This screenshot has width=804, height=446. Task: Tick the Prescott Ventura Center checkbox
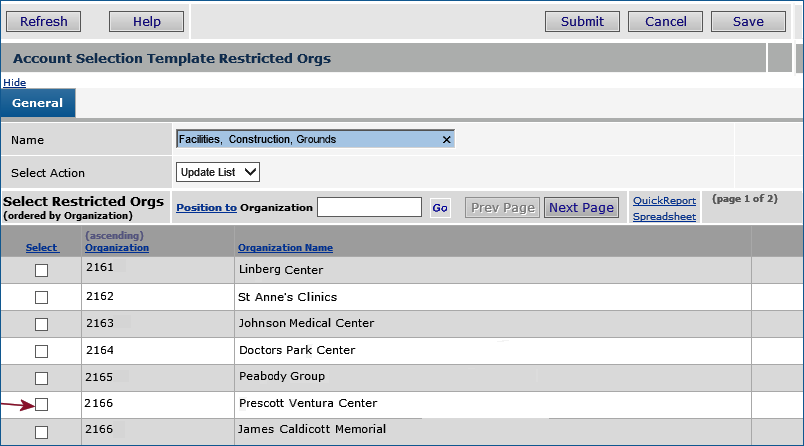pyautogui.click(x=41, y=405)
